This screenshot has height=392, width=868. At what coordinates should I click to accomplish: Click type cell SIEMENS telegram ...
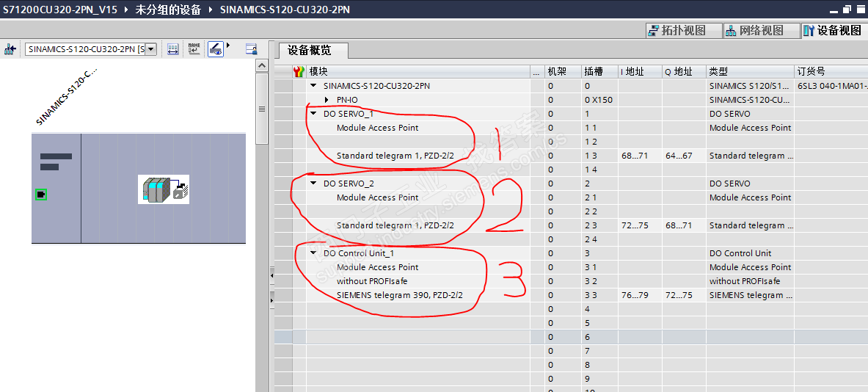(x=750, y=295)
